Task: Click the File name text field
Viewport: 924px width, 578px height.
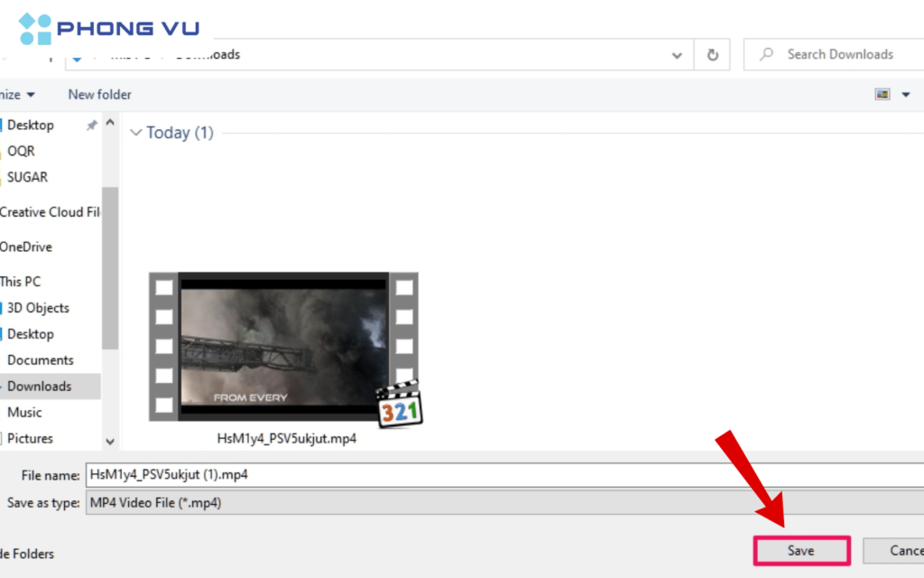Action: tap(505, 474)
